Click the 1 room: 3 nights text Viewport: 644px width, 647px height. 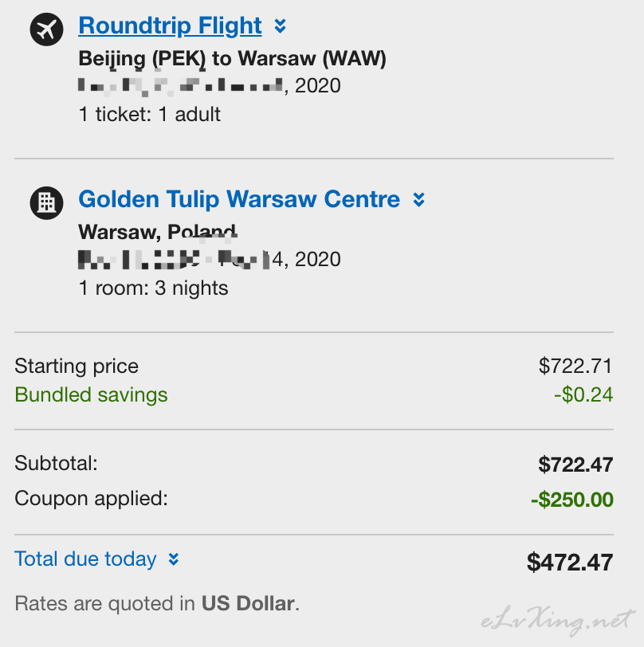153,288
